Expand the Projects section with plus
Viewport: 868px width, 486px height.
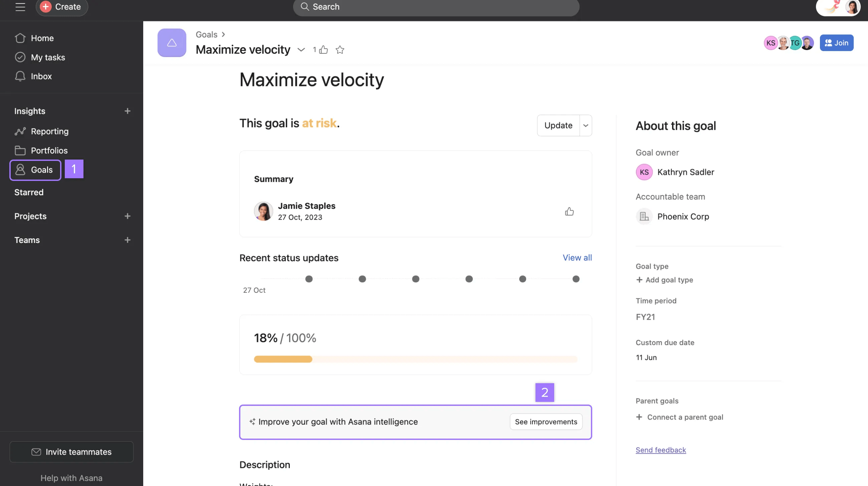point(128,216)
